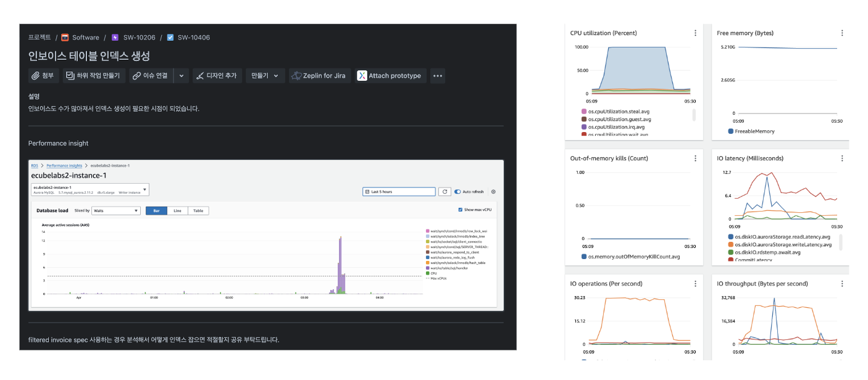Click the 설명 description heading
The width and height of the screenshot is (868, 380).
tap(34, 96)
